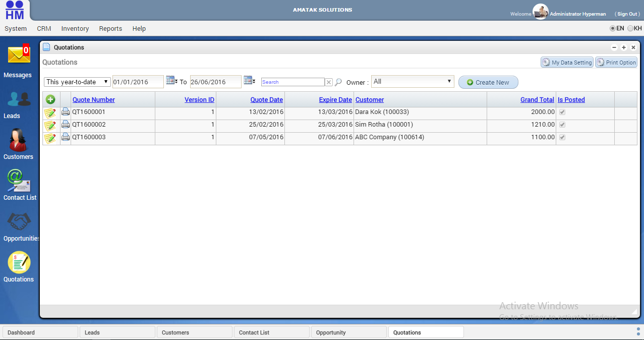Screen dimensions: 644x340
Task: Clear the search box with X icon
Action: (x=329, y=82)
